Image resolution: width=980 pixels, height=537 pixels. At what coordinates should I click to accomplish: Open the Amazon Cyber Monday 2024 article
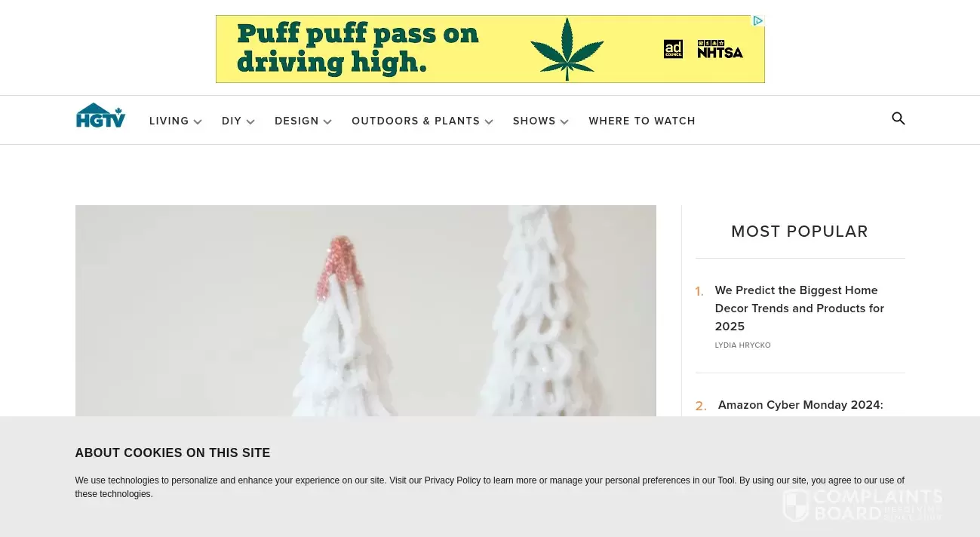(x=800, y=405)
